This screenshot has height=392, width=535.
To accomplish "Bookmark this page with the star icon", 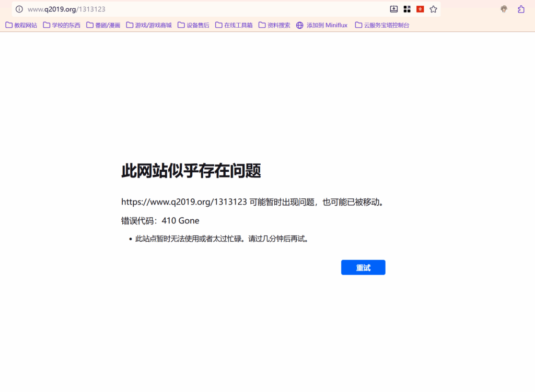I will [433, 9].
